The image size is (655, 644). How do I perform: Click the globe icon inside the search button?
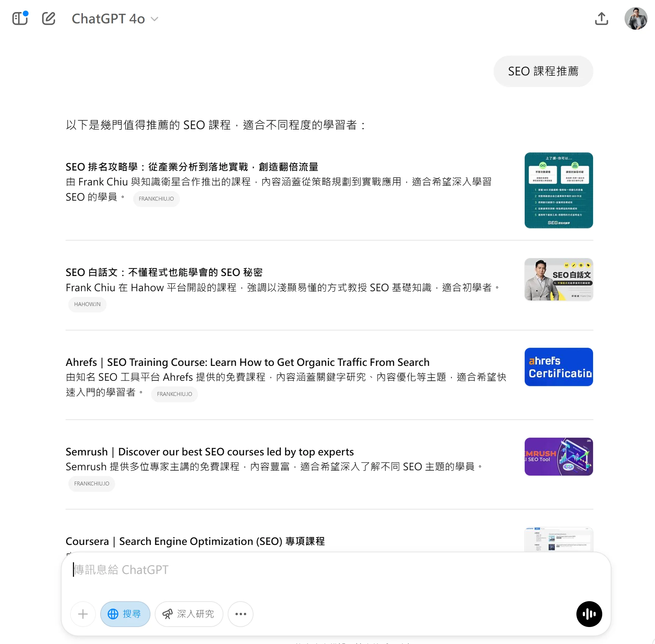tap(113, 614)
